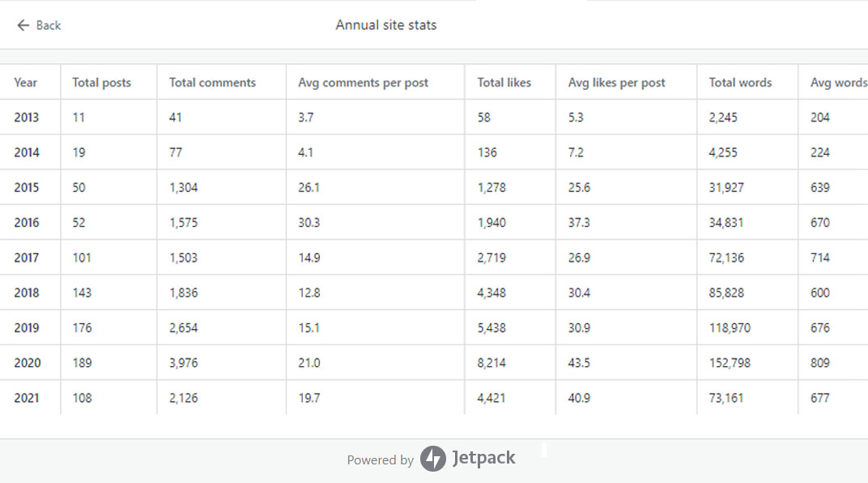
Task: Click the 2015 year row label
Action: pyautogui.click(x=26, y=187)
